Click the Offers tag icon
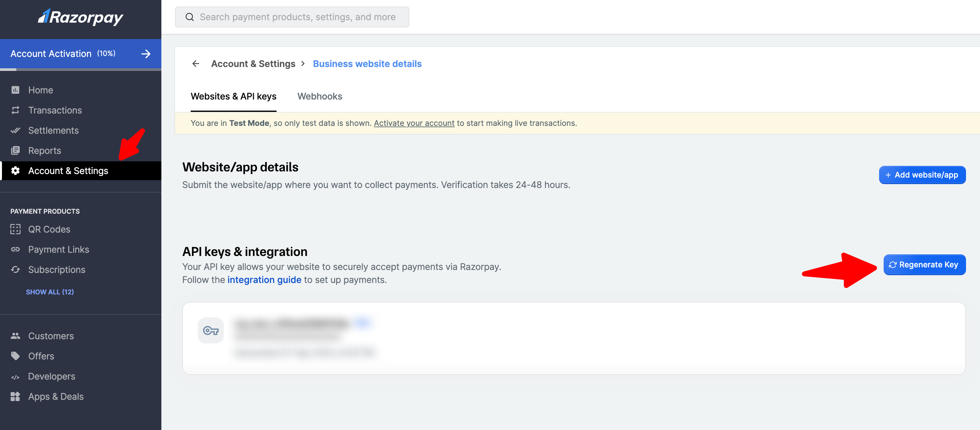Image resolution: width=980 pixels, height=430 pixels. [x=15, y=356]
